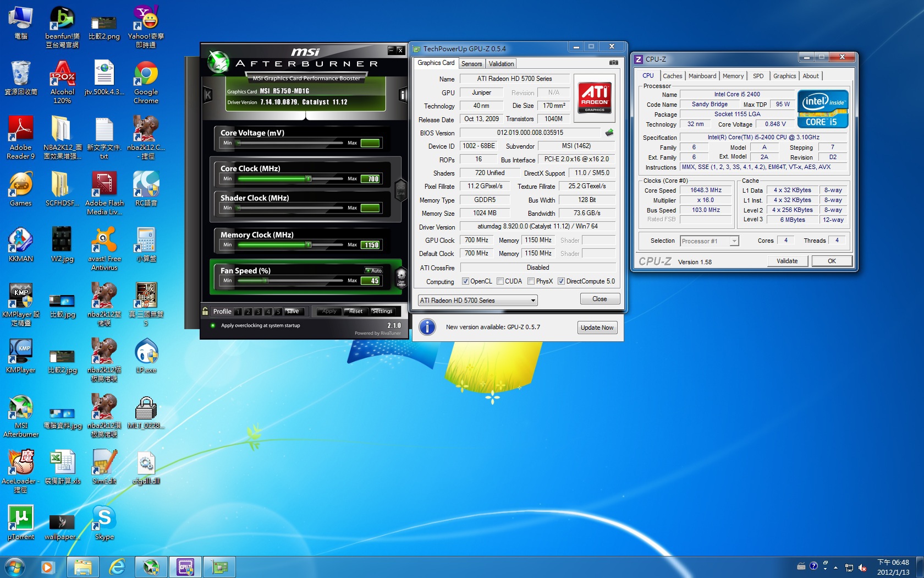
Task: Click the fan User Define gear icon
Action: point(401,276)
